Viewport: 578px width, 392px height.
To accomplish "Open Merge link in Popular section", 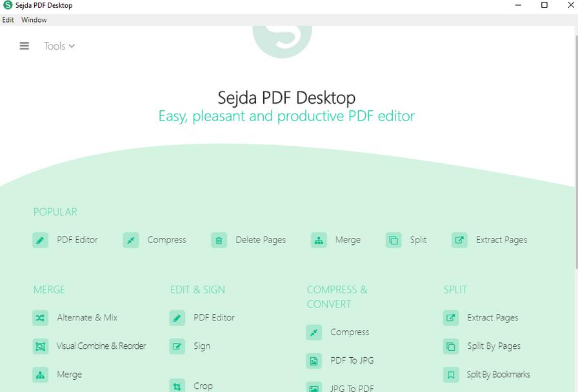I will click(348, 240).
